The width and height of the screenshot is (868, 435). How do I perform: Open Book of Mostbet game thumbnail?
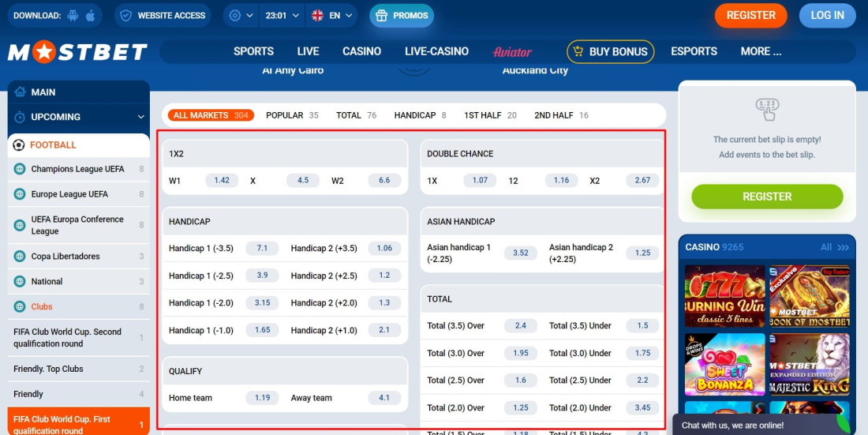(x=810, y=296)
